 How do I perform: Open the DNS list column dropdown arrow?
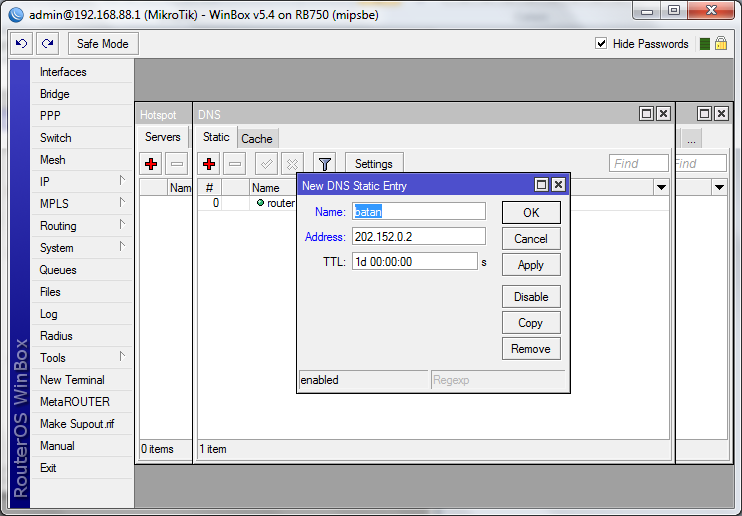click(661, 188)
